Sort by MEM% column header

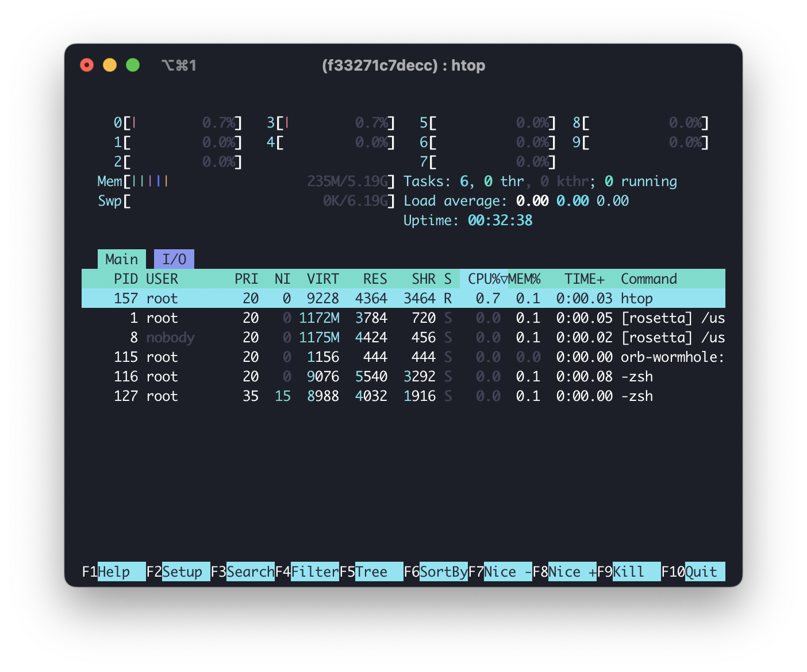(x=524, y=279)
